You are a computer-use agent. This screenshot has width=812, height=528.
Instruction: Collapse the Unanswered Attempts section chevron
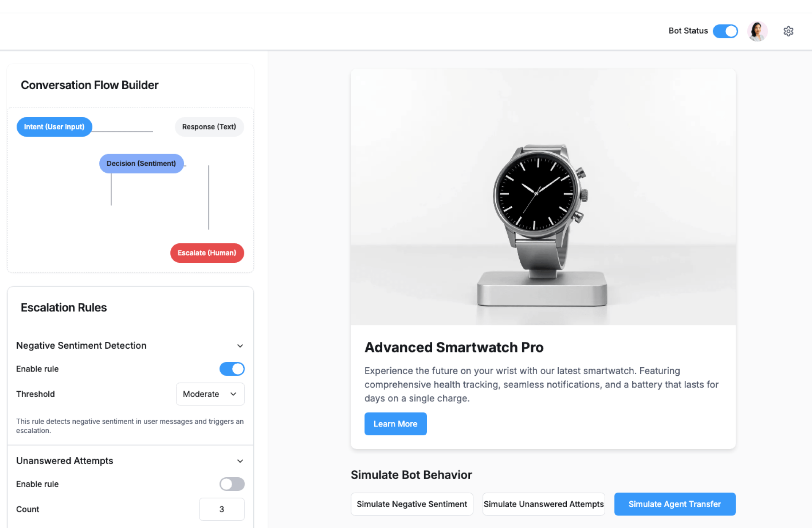pyautogui.click(x=240, y=461)
